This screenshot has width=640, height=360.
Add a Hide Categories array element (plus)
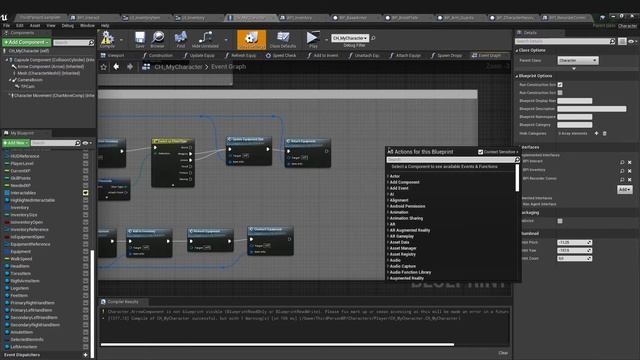pyautogui.click(x=596, y=133)
